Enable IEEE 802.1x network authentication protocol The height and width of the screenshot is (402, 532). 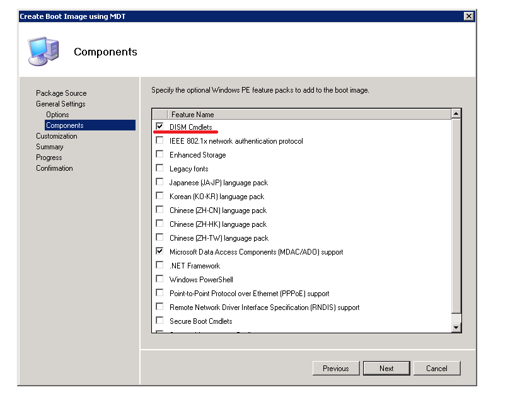[x=159, y=141]
